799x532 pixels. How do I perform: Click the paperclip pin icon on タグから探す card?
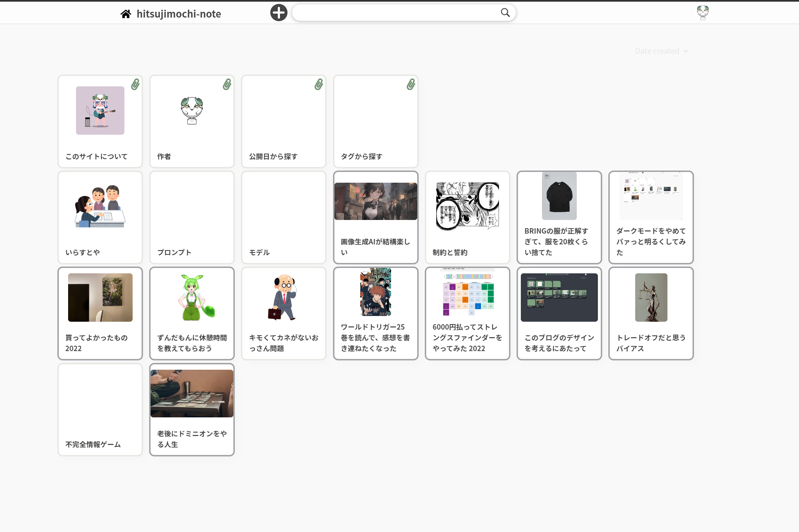point(411,85)
